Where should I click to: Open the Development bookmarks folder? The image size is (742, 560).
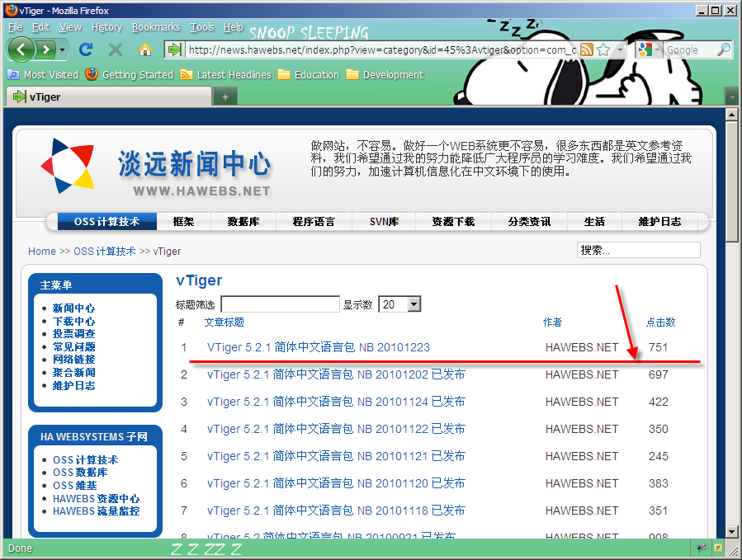click(x=385, y=75)
